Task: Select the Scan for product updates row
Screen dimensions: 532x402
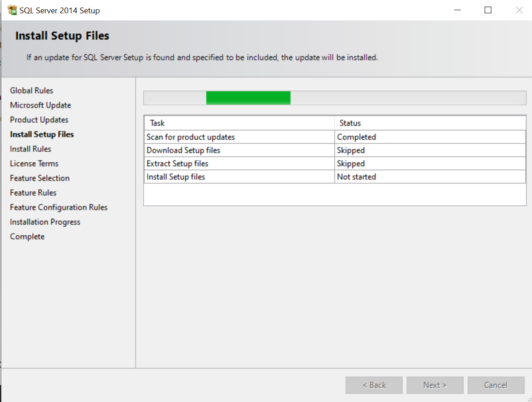Action: (x=335, y=137)
